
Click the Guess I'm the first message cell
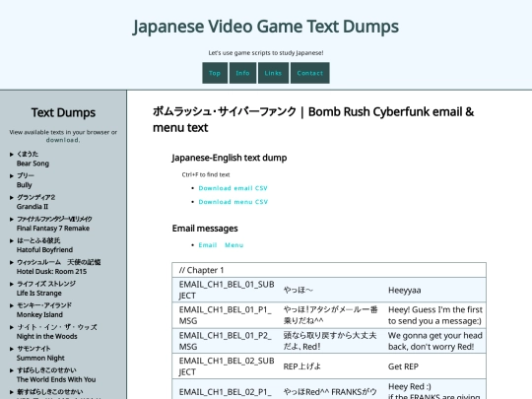point(435,315)
